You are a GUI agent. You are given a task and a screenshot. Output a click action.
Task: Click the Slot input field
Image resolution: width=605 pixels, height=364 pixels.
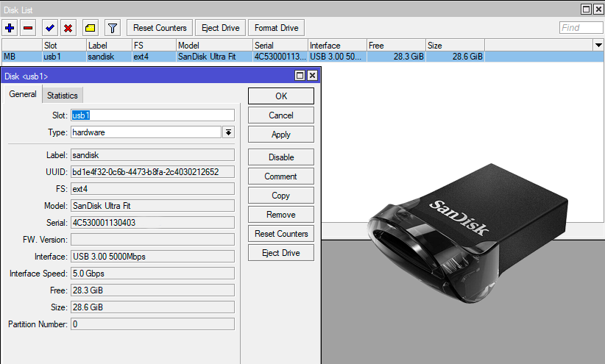(x=152, y=115)
